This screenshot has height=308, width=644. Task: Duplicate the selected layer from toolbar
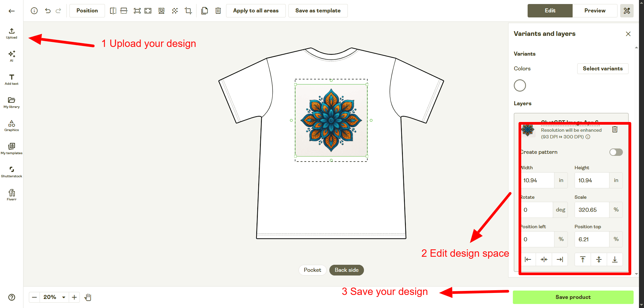pos(204,11)
